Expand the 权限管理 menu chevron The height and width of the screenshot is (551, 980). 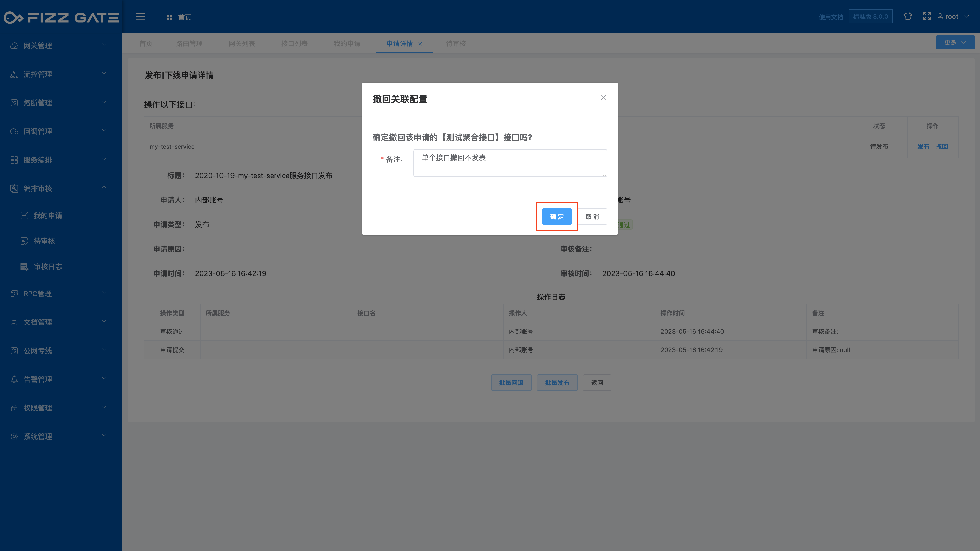click(x=104, y=407)
